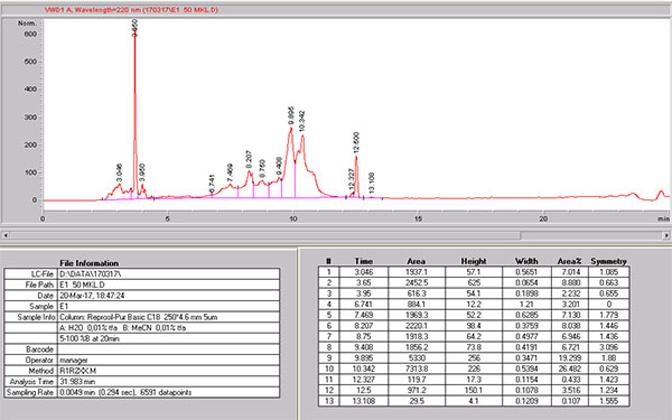Image resolution: width=672 pixels, height=420 pixels.
Task: Click area value 119.7 in row 11
Action: [417, 380]
